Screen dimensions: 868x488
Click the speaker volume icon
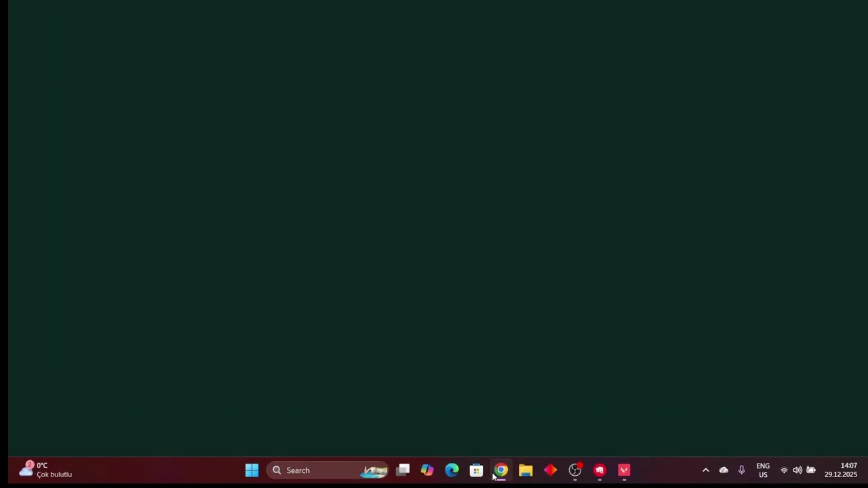click(797, 470)
